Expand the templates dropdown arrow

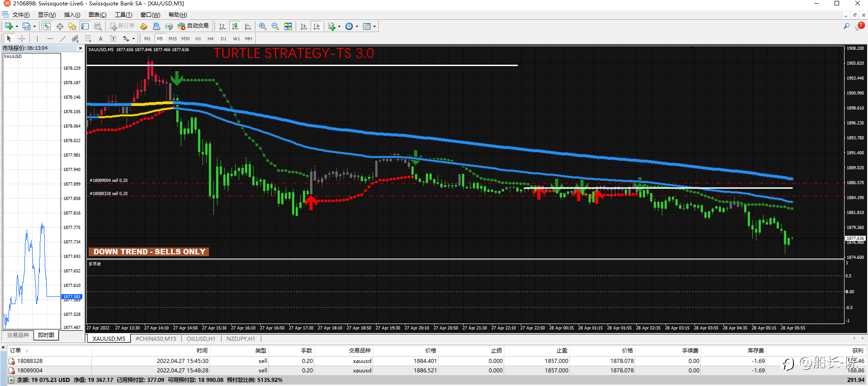(x=374, y=26)
